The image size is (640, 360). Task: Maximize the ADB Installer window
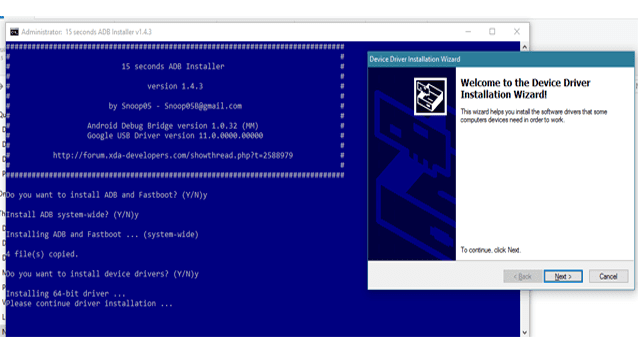pyautogui.click(x=492, y=31)
